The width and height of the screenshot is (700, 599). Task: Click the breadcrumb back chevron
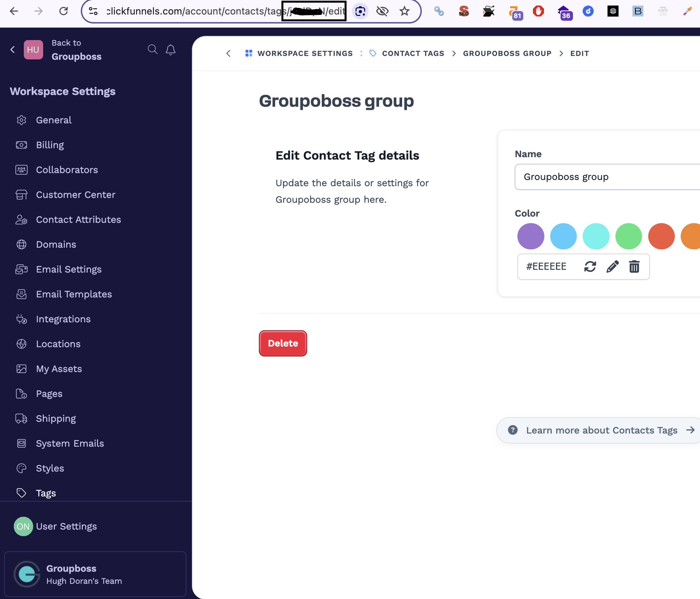(228, 53)
